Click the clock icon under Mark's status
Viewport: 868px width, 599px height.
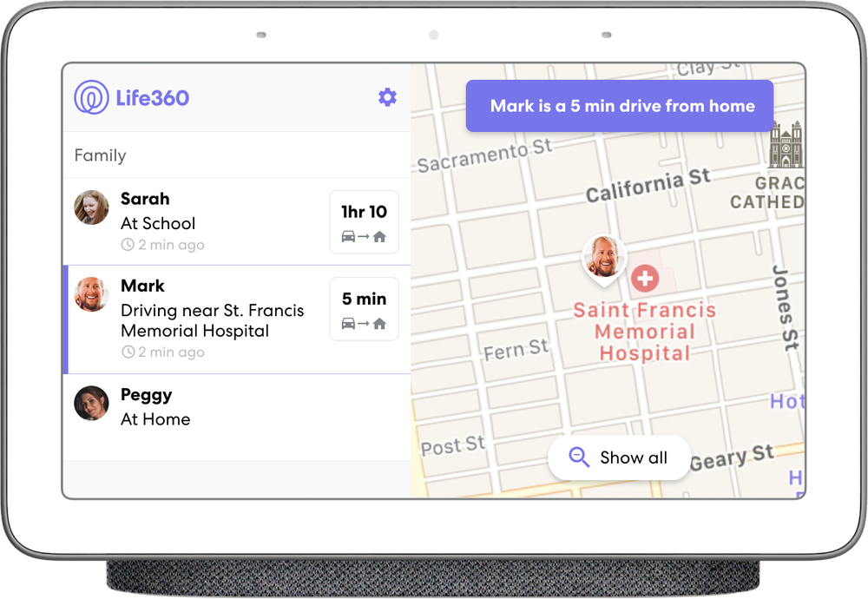(128, 352)
